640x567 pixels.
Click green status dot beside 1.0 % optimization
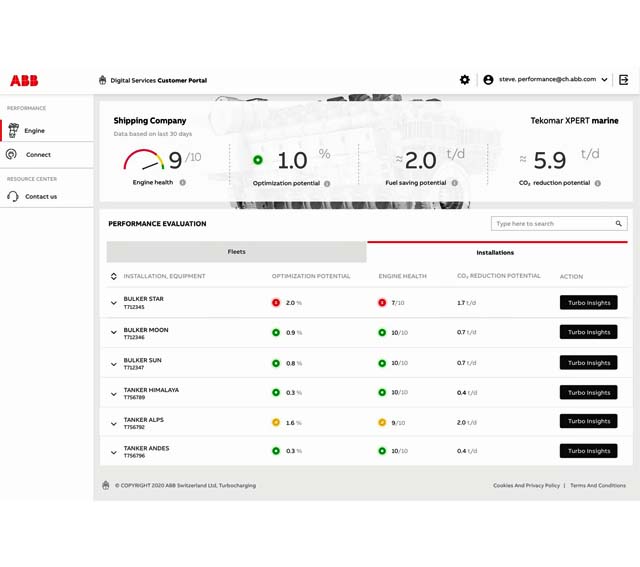coord(258,160)
